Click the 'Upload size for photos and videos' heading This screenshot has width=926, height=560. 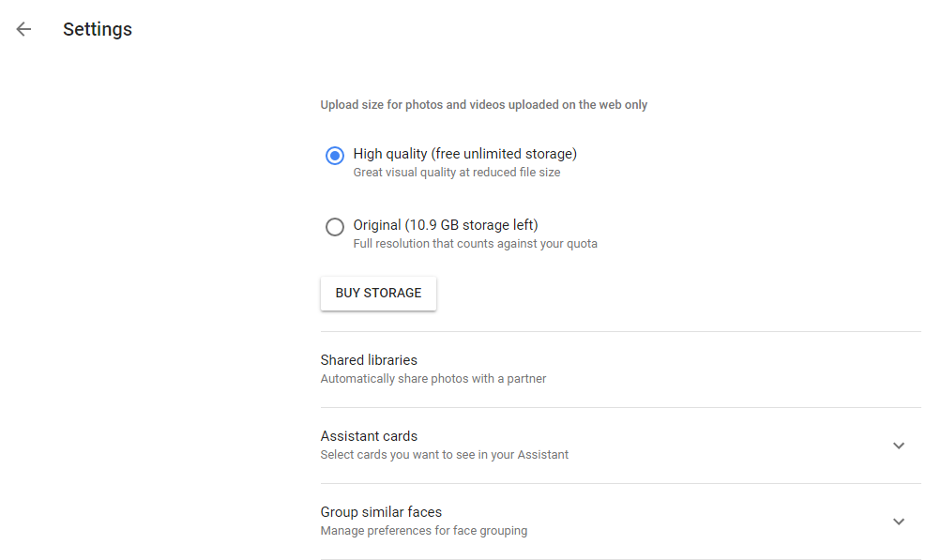pyautogui.click(x=484, y=105)
